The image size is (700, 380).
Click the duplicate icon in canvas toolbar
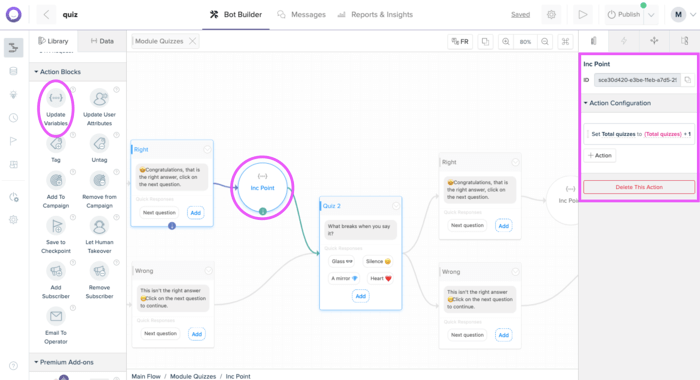coord(485,42)
